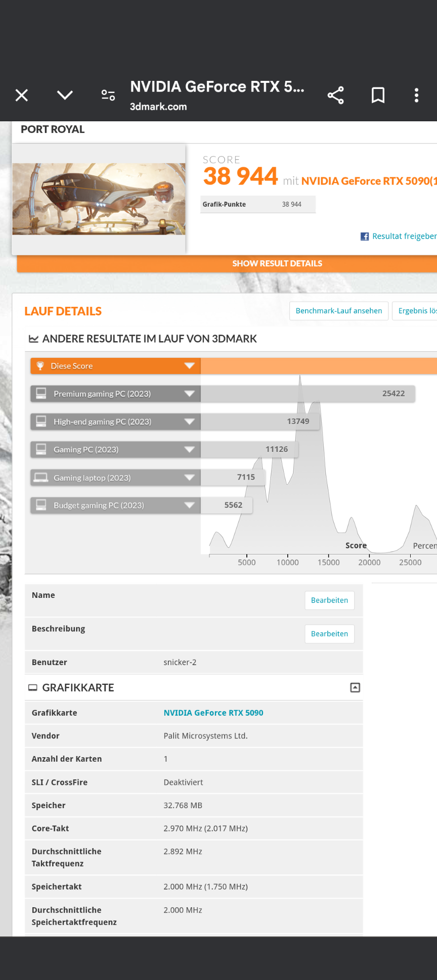Image resolution: width=437 pixels, height=980 pixels.
Task: Expand the Gaming laptop (2023) dropdown
Action: coord(190,477)
